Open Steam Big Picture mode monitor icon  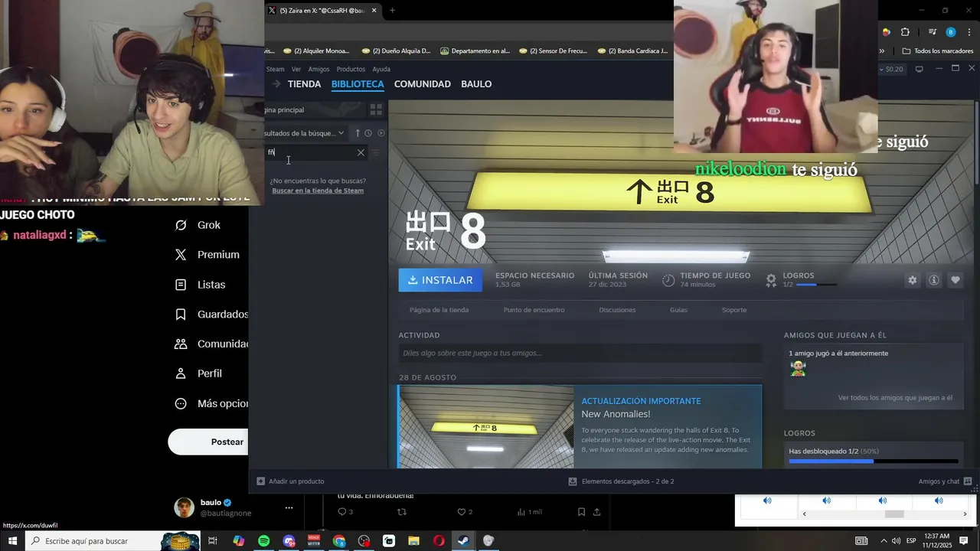(919, 69)
